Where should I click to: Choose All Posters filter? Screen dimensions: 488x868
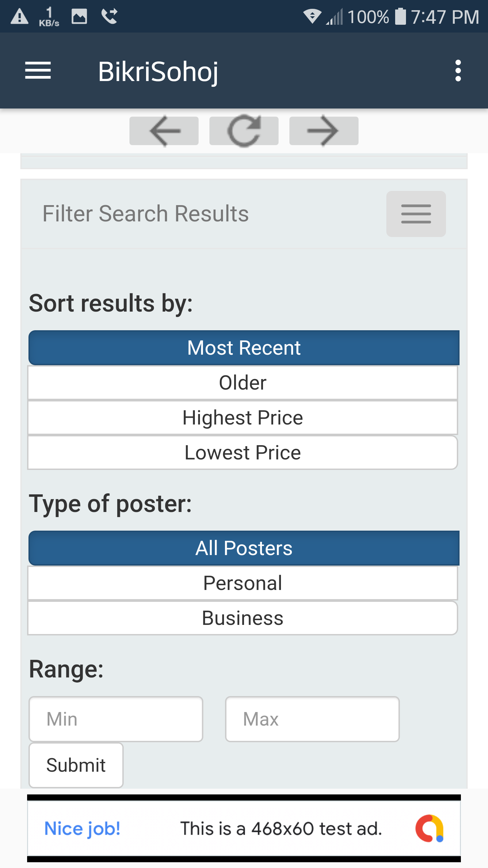(x=244, y=548)
